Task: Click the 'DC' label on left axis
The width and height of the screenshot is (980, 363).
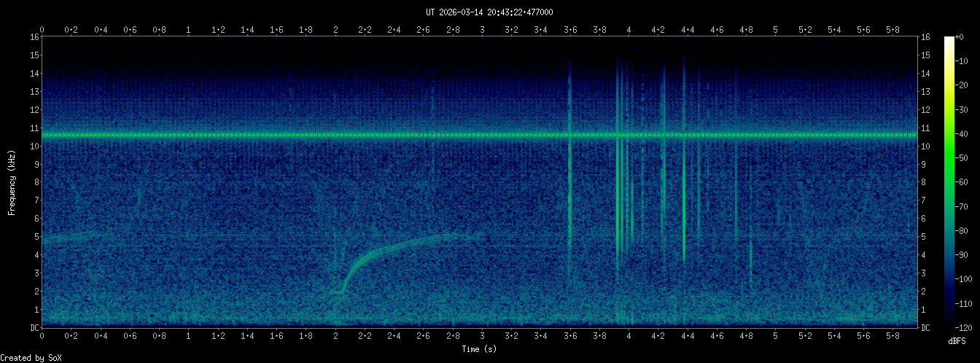Action: [34, 328]
